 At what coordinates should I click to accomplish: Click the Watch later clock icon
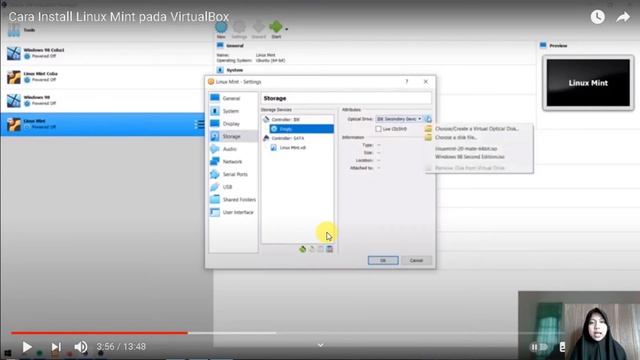(598, 17)
